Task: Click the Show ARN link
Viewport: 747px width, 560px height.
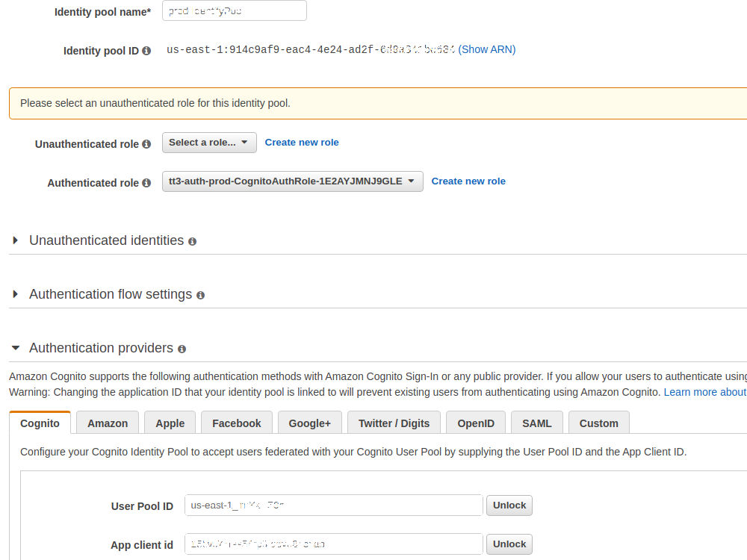Action: pos(487,49)
